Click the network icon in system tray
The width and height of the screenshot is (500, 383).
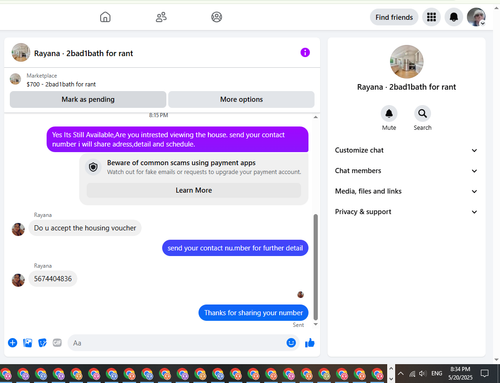point(412,374)
